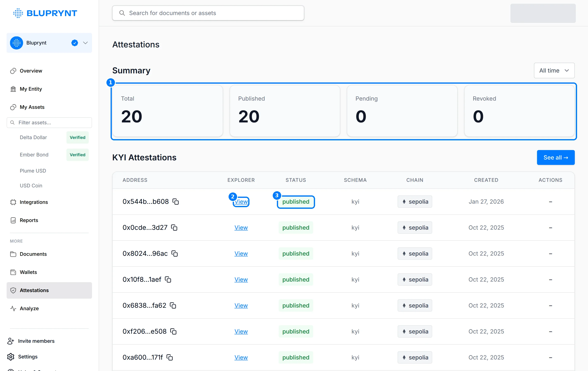This screenshot has height=371, width=588.
Task: Focus the Search for documents or assets field
Action: (x=208, y=13)
